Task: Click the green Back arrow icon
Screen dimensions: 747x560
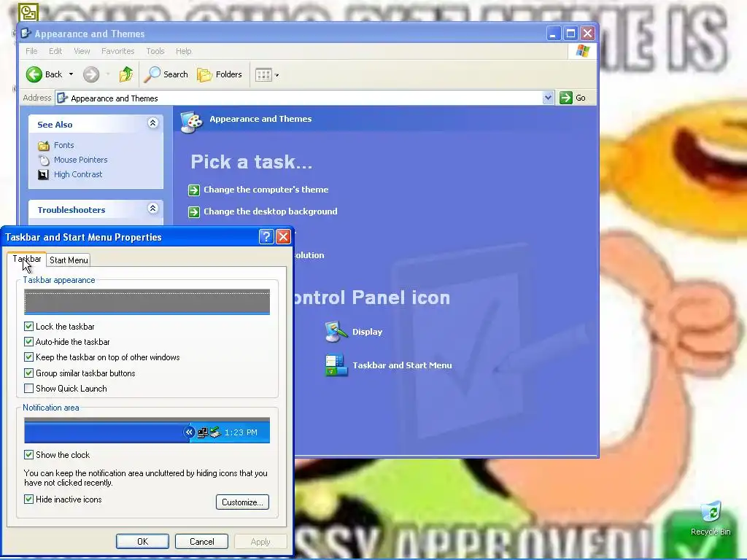Action: click(34, 74)
